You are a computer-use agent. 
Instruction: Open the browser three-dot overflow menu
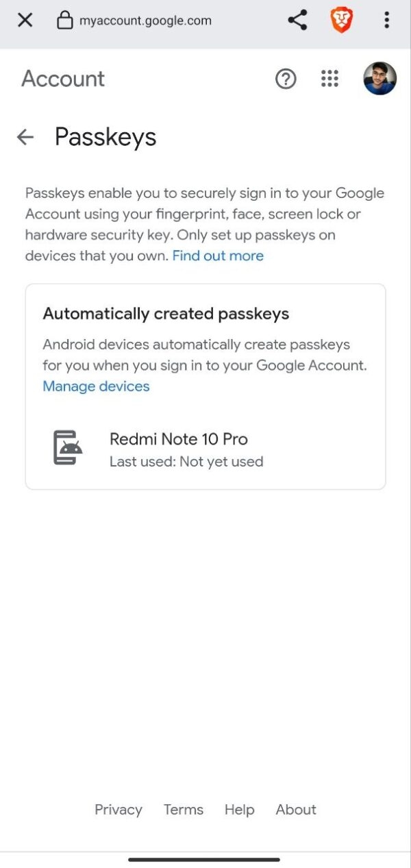point(387,20)
